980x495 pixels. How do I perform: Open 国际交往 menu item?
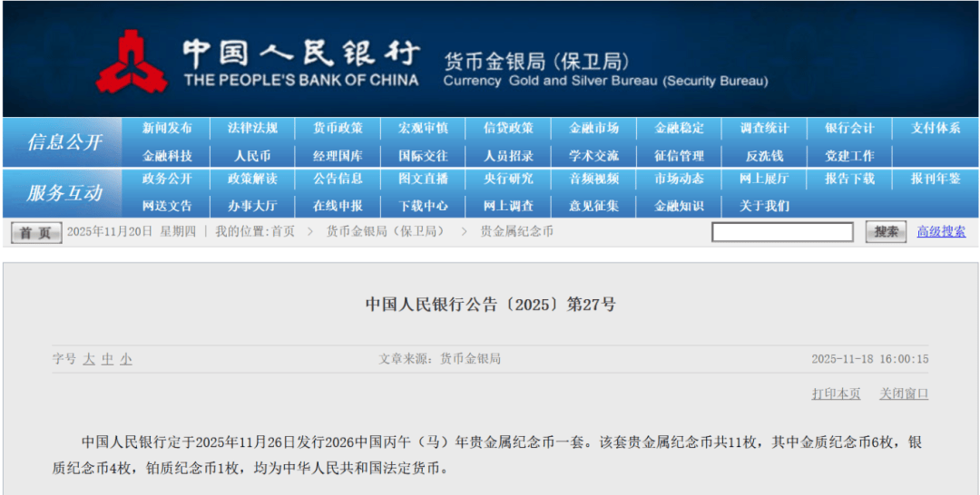click(423, 155)
